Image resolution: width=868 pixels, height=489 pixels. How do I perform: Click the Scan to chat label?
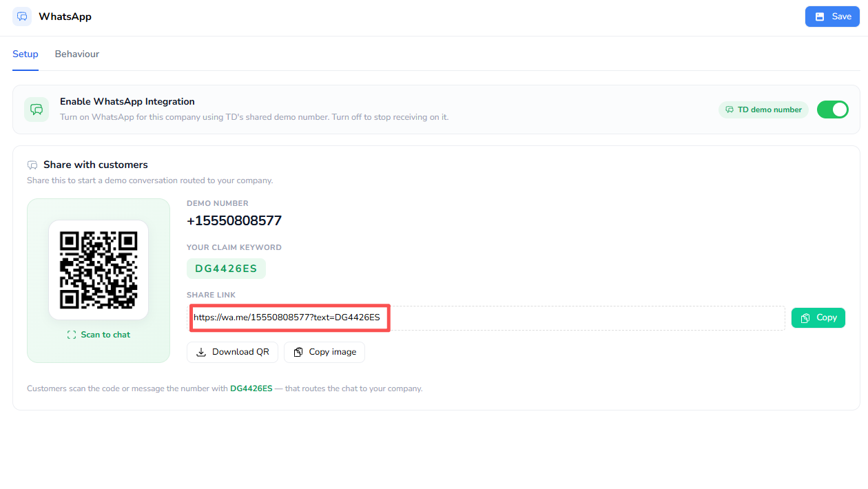click(99, 335)
